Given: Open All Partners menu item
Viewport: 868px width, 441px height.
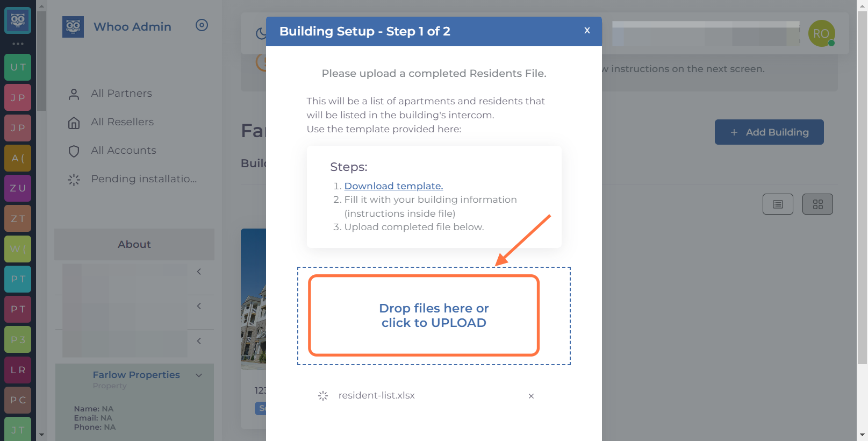Looking at the screenshot, I should 121,94.
